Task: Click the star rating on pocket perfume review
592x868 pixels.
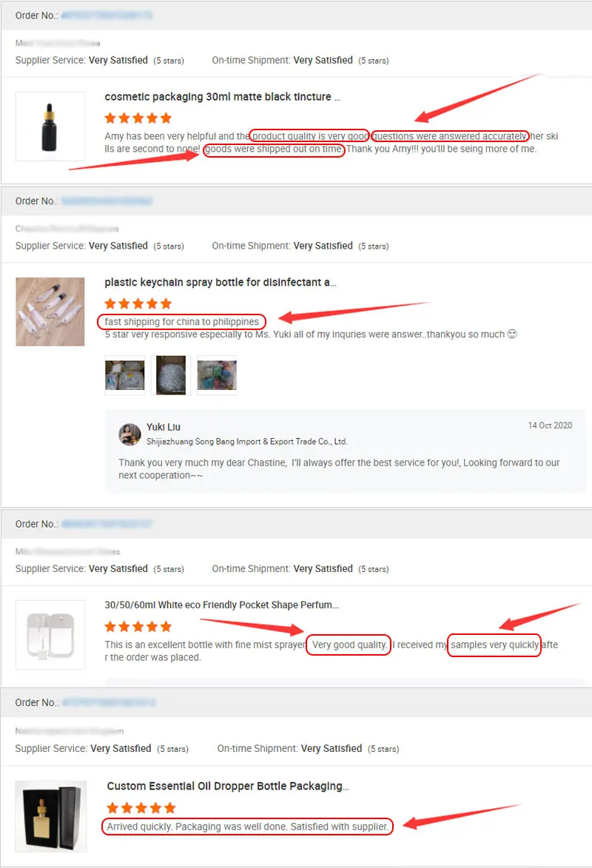Action: (138, 627)
